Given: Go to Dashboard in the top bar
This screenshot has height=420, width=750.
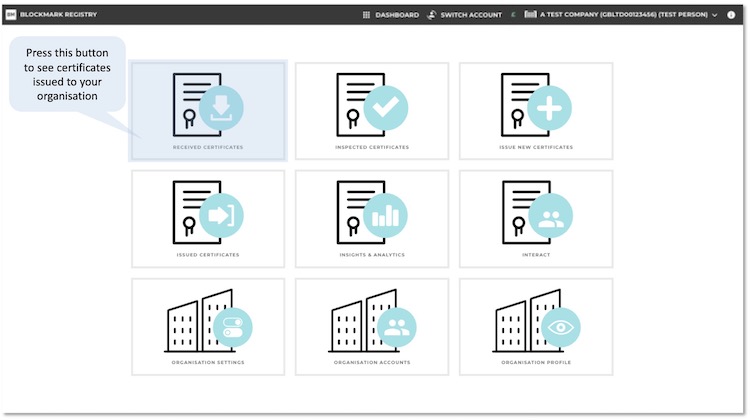Looking at the screenshot, I should (x=397, y=15).
